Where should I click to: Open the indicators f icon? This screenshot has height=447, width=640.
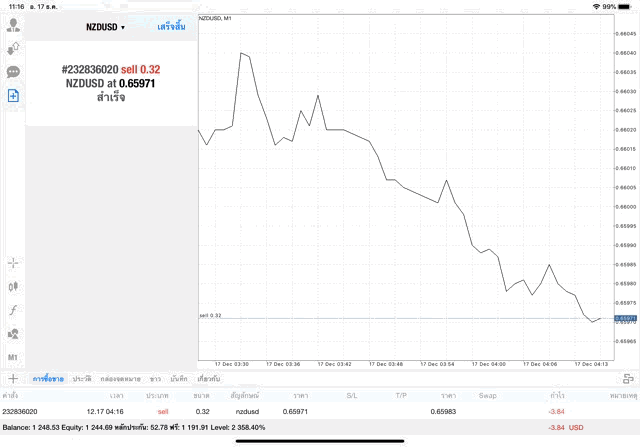[x=14, y=310]
